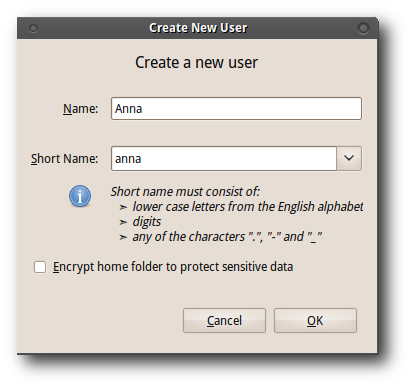The image size is (412, 388).
Task: Confirm with the OK button
Action: [x=315, y=320]
